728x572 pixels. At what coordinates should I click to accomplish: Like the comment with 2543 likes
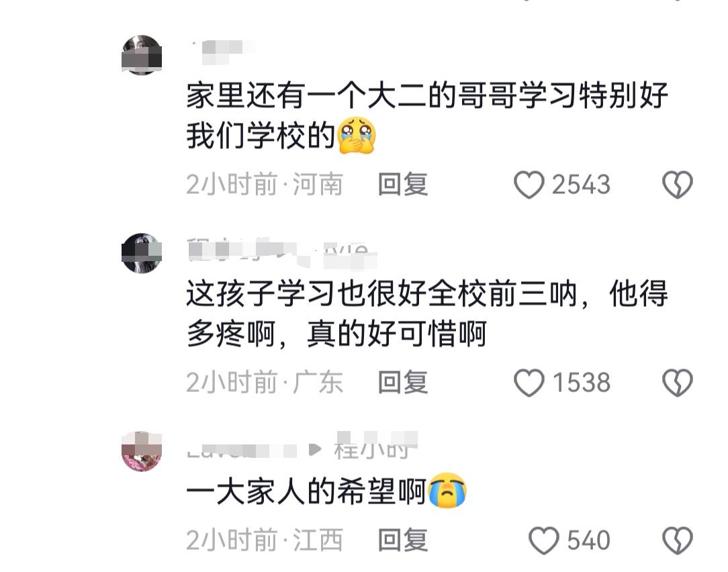click(529, 185)
